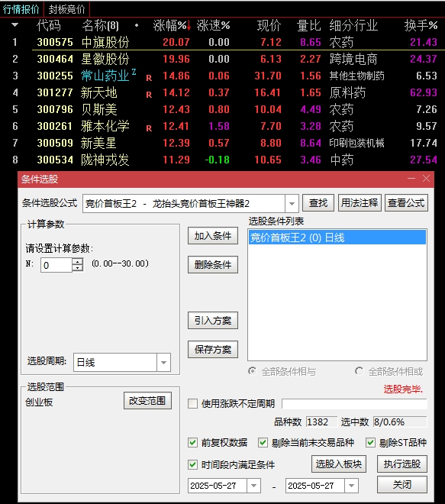Click the 查看公式 button
This screenshot has width=445, height=504.
(406, 203)
